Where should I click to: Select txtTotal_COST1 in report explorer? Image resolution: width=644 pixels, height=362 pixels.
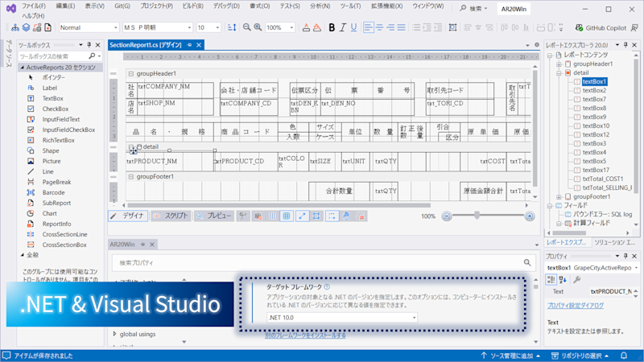602,179
